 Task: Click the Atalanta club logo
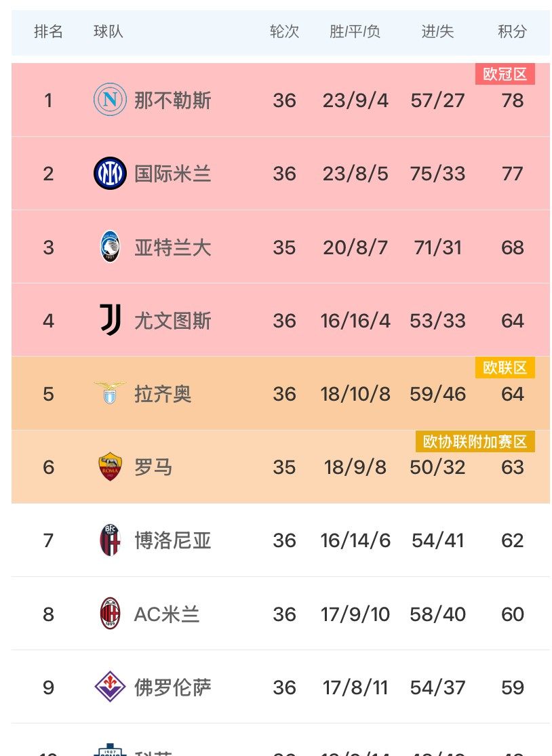110,246
